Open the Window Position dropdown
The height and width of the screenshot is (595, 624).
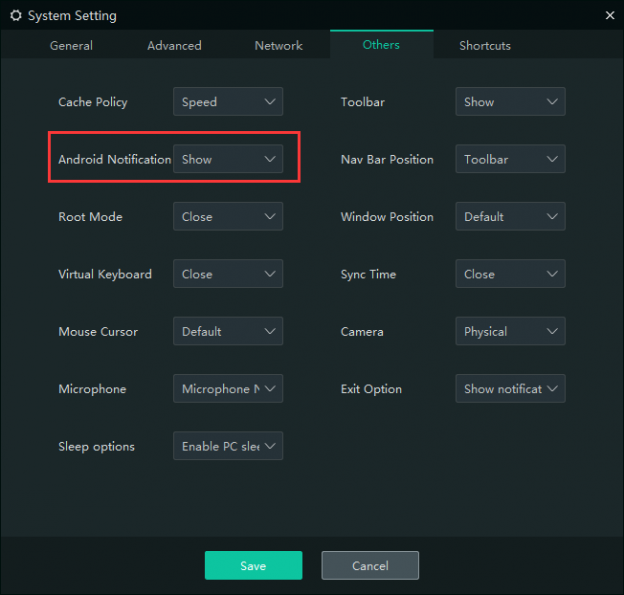510,217
